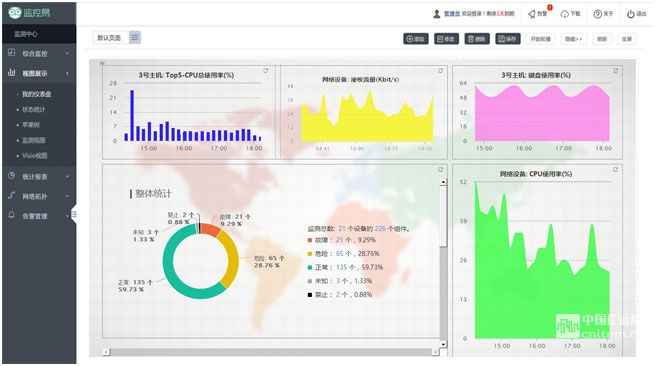The height and width of the screenshot is (366, 658).
Task: Click the dark 保存 save button
Action: point(508,39)
